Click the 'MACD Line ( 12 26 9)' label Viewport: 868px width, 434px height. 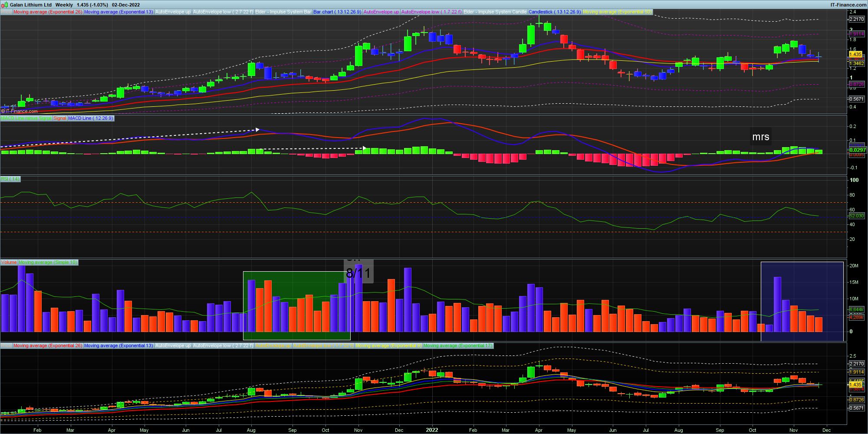coord(91,118)
